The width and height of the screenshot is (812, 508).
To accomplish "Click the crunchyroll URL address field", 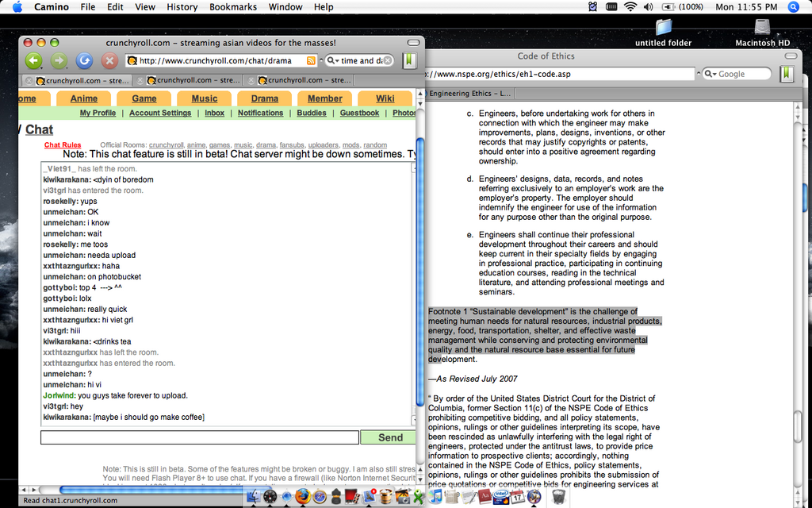I will 221,60.
